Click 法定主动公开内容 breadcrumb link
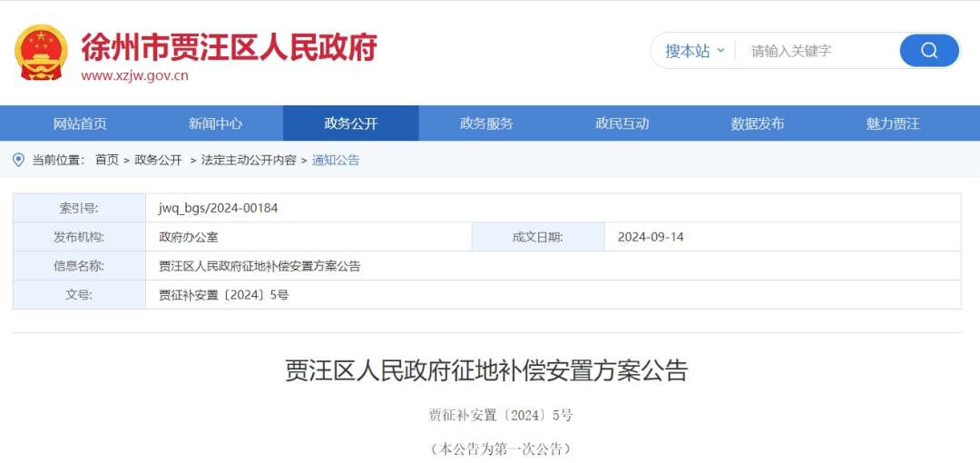 [249, 160]
